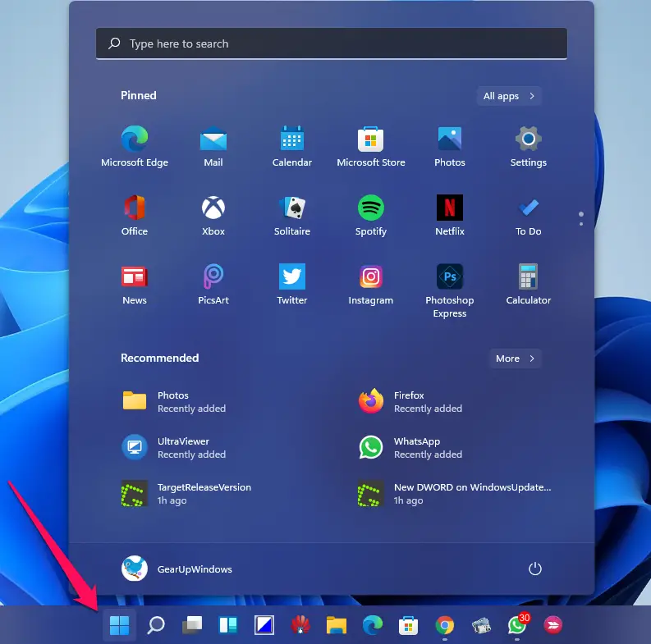Open WhatsApp with 30 badge on taskbar
The width and height of the screenshot is (651, 644).
[x=517, y=624]
